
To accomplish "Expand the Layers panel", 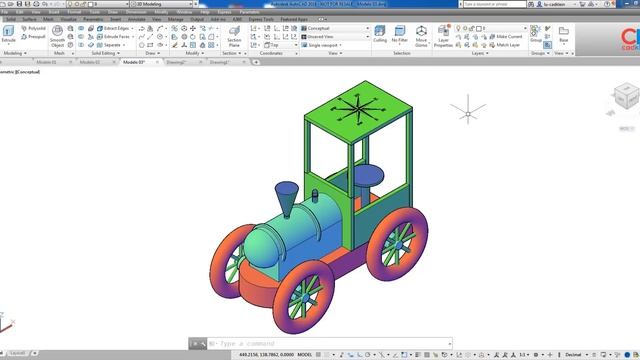I will 480,53.
